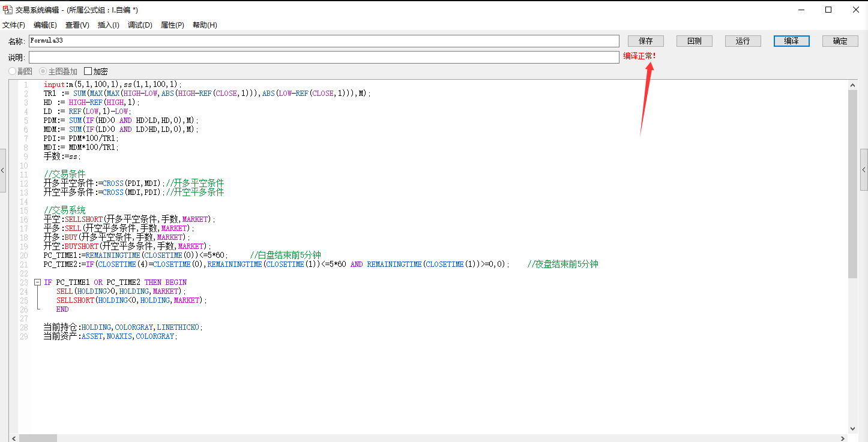Run a backtest with 回测 button
Viewport: 868px width, 442px height.
coord(694,41)
